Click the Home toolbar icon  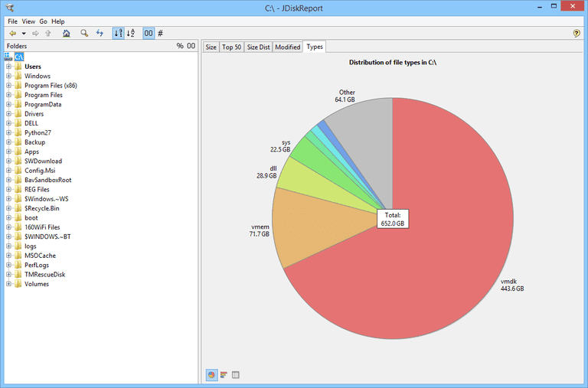click(67, 34)
